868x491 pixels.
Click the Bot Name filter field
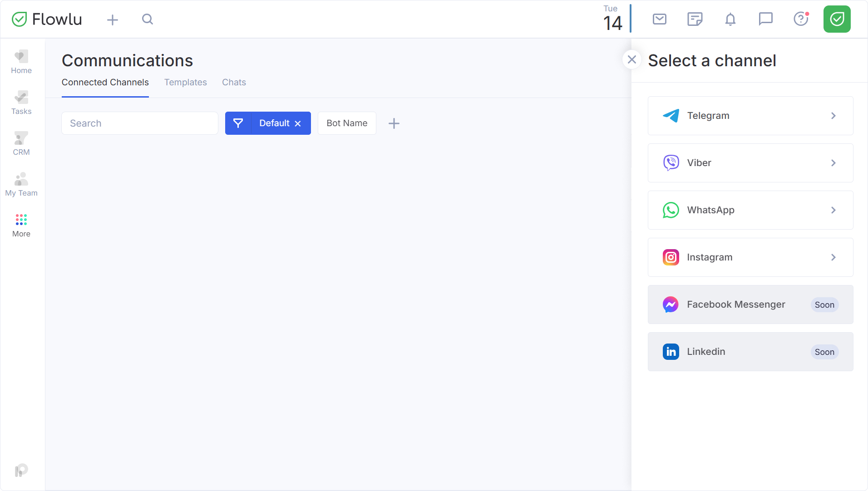(x=347, y=123)
